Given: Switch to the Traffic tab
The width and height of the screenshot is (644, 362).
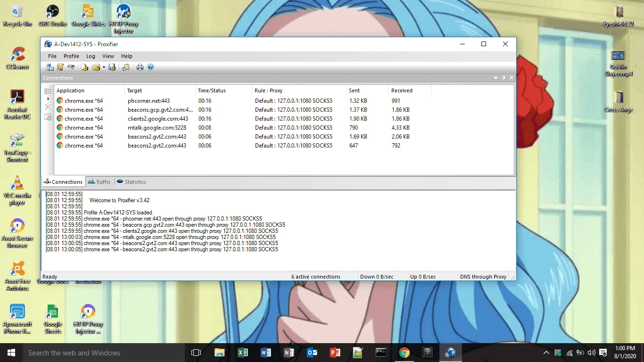Looking at the screenshot, I should pyautogui.click(x=99, y=182).
